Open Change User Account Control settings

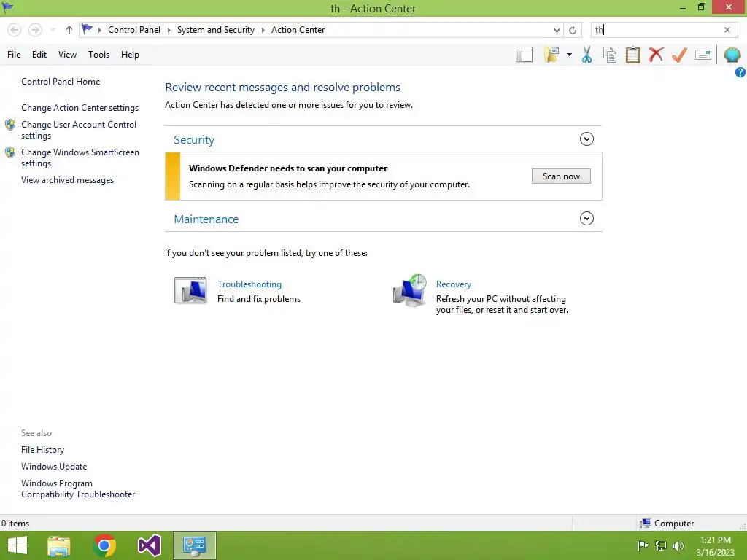[x=79, y=130]
